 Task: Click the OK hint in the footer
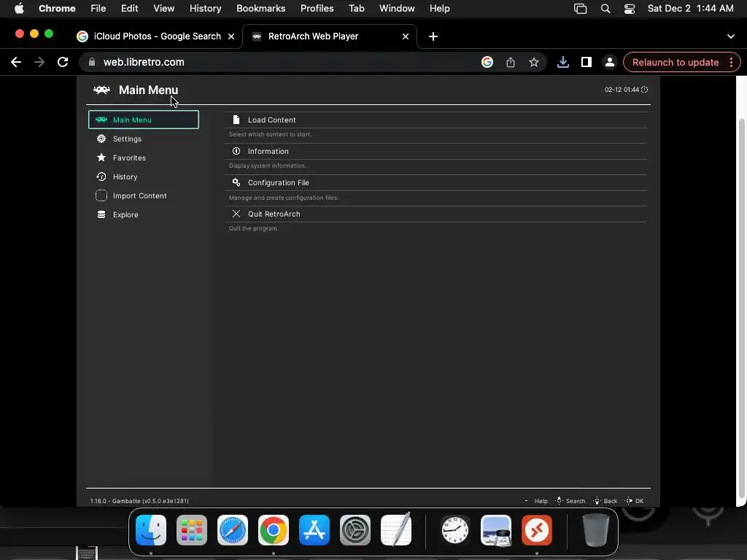coord(634,501)
